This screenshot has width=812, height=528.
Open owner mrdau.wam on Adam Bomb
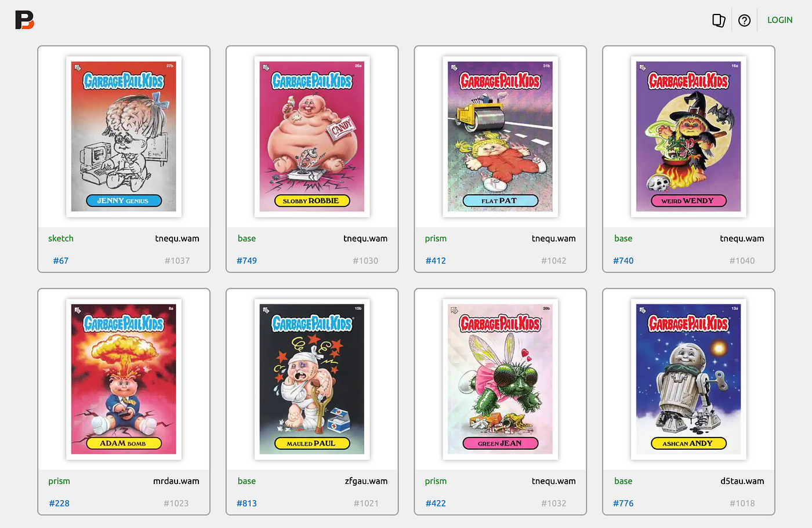pos(176,481)
